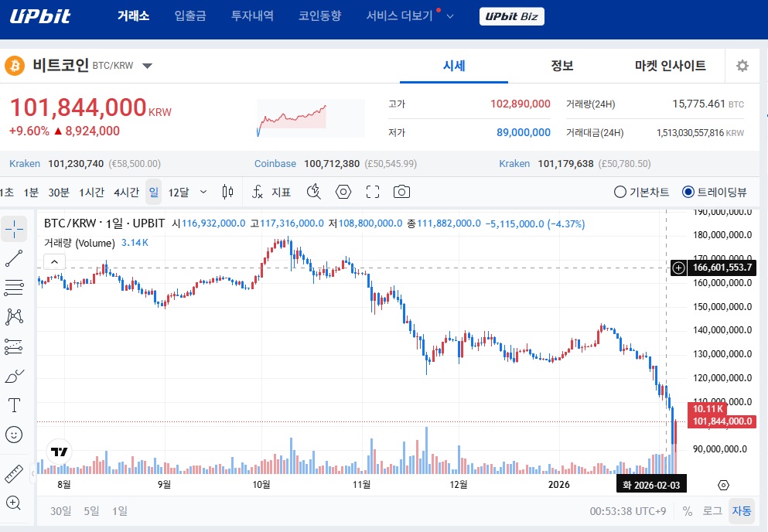Select the XABCD pattern tool
This screenshot has height=532, width=768.
(14, 317)
